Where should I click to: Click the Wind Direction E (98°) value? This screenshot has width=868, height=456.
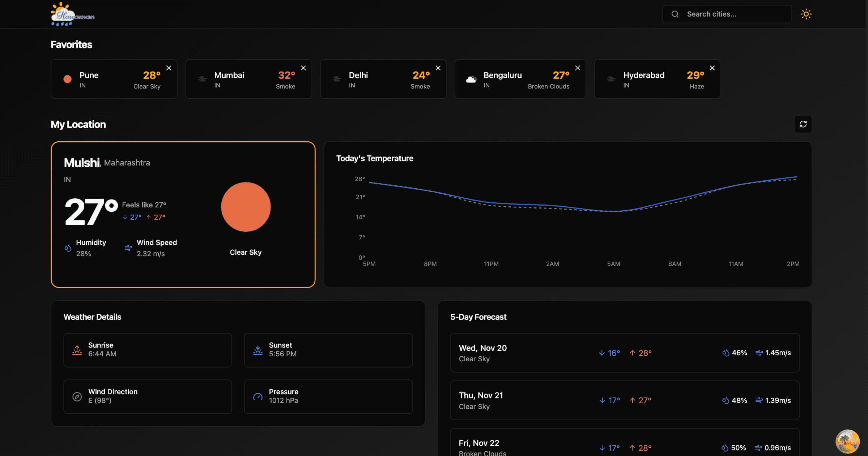pyautogui.click(x=100, y=400)
